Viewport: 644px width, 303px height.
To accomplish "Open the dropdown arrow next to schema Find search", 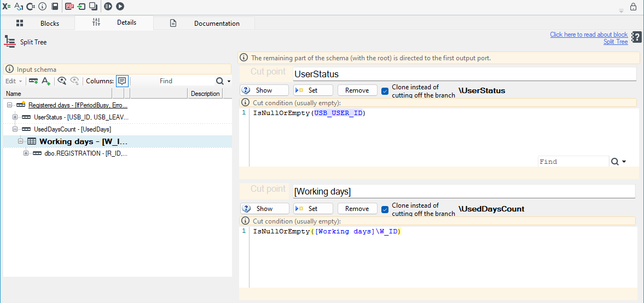I will pyautogui.click(x=229, y=82).
